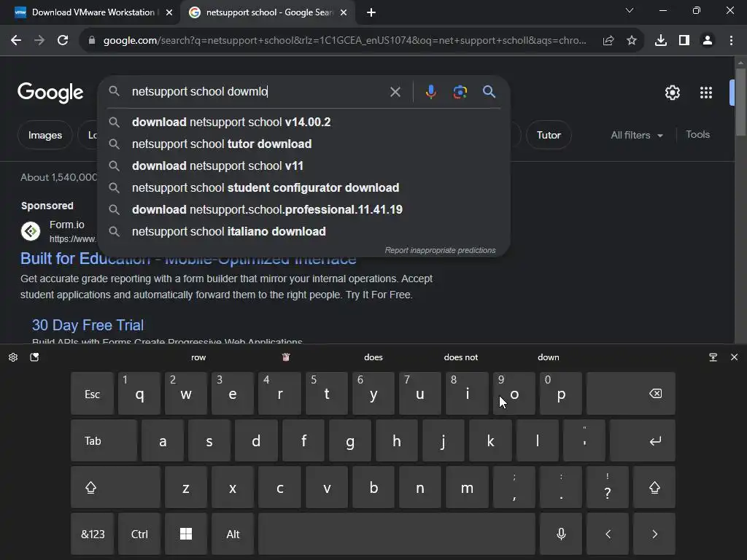The height and width of the screenshot is (560, 747).
Task: Pick the 'row' word suggestion
Action: tap(198, 357)
